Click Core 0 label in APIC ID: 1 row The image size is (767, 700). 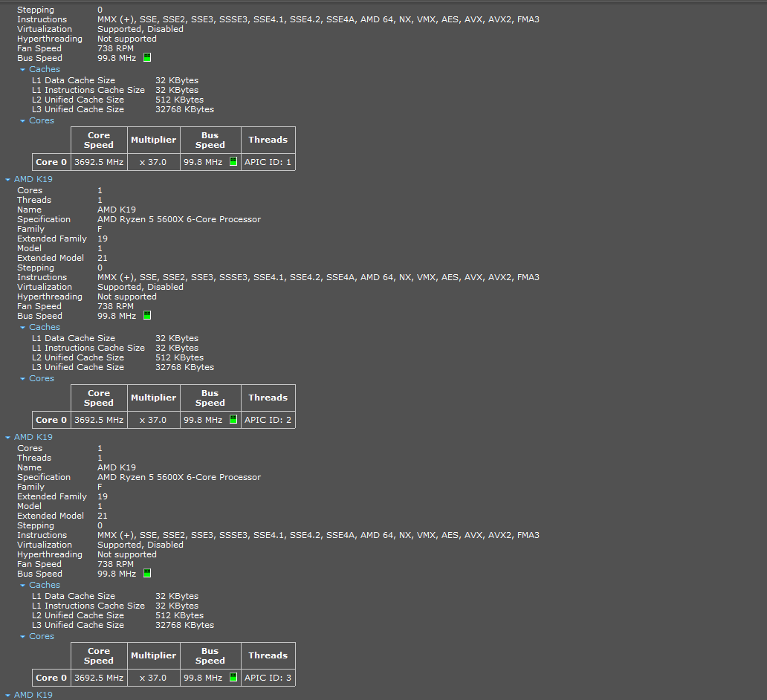point(51,162)
